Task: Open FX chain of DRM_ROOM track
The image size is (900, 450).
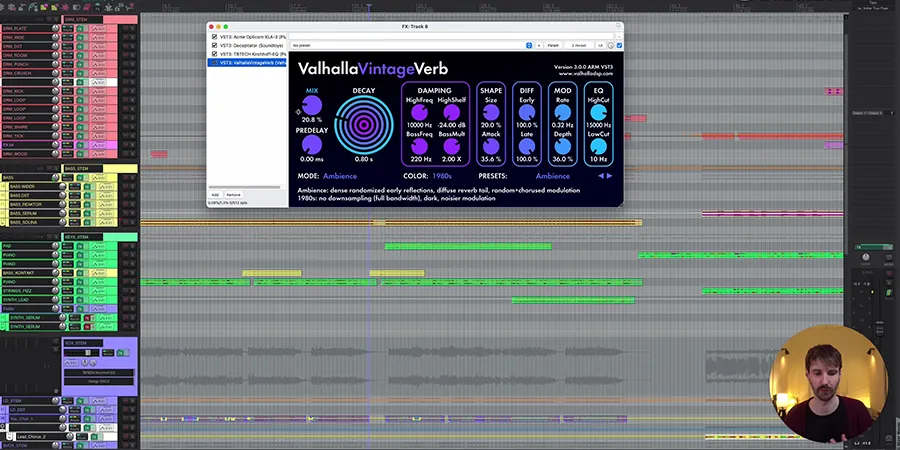Action: 80,55
